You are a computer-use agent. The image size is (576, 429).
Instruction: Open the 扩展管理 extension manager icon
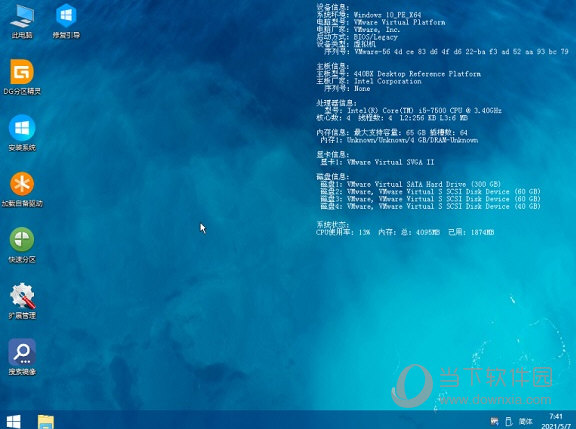pyautogui.click(x=22, y=301)
